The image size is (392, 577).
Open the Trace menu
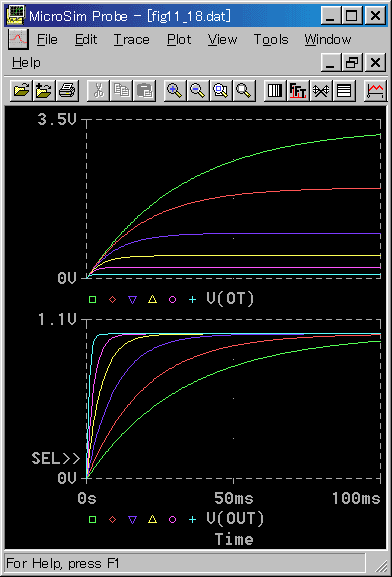pos(131,39)
